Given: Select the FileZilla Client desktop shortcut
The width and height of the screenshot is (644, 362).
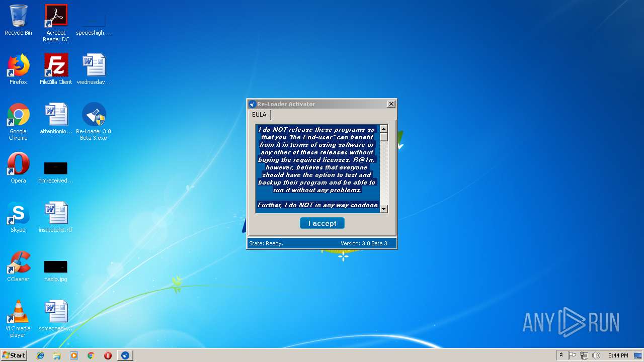Looking at the screenshot, I should tap(56, 69).
